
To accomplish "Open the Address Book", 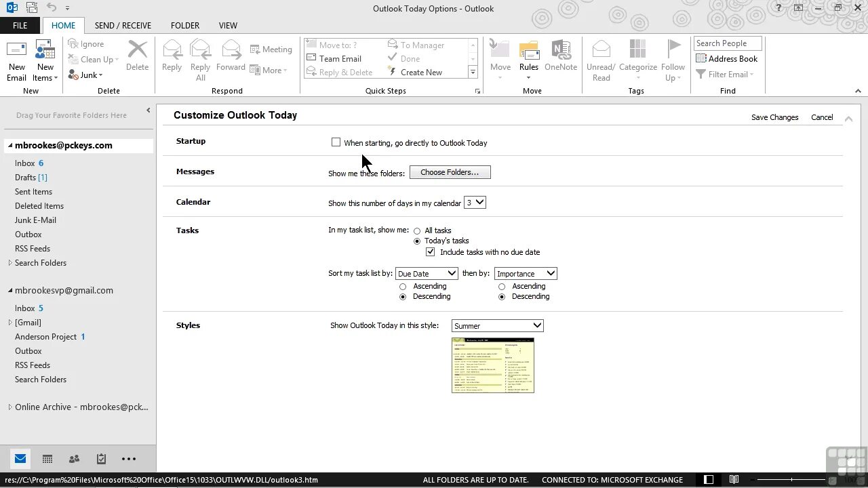I will pyautogui.click(x=726, y=59).
